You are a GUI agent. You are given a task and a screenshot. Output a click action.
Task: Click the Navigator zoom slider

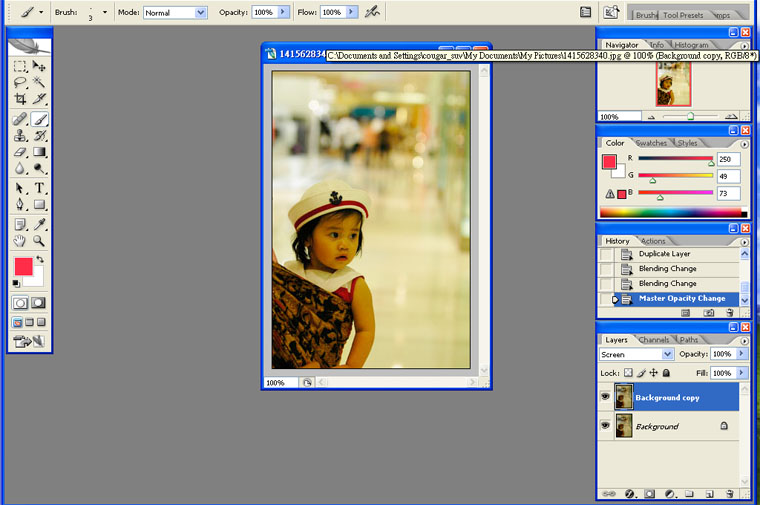[690, 116]
